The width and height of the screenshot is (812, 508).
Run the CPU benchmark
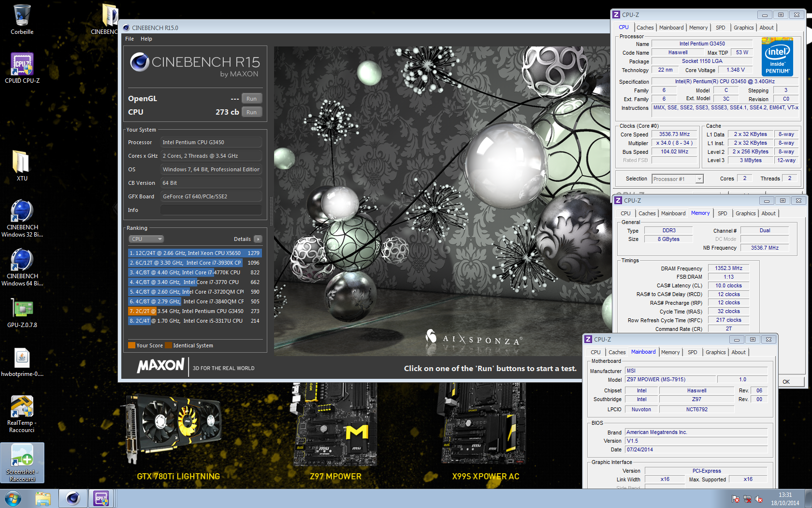pos(251,112)
